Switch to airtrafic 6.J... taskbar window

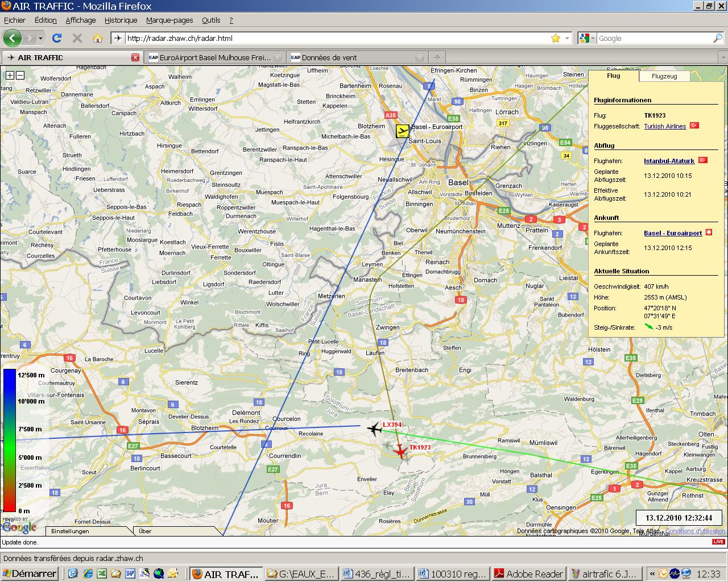[x=605, y=573]
